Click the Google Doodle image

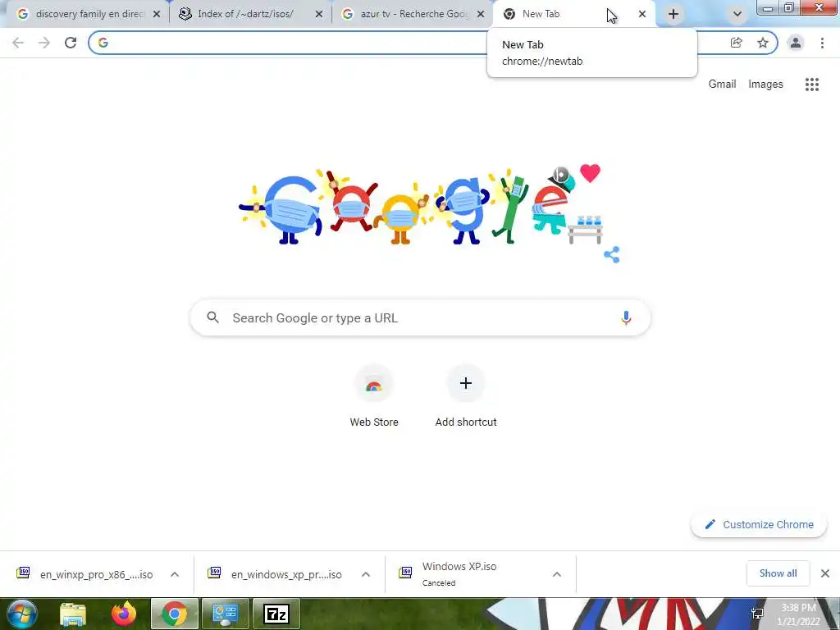[x=421, y=206]
